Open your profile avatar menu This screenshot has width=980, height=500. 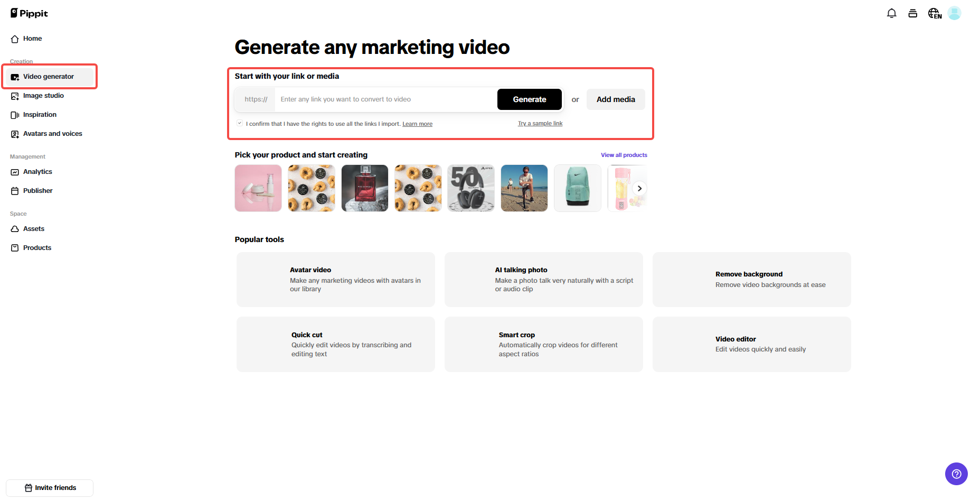(x=954, y=13)
